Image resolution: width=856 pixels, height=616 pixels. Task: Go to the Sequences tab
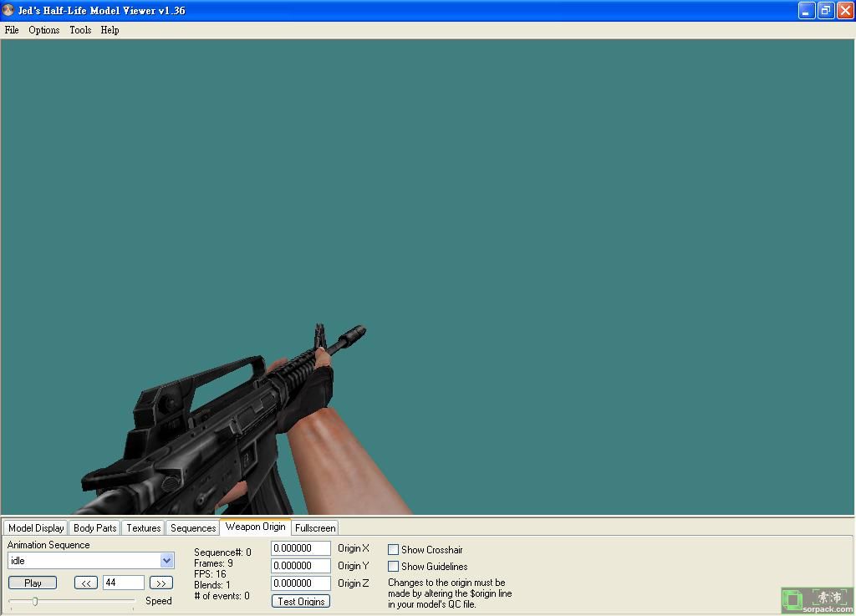pos(193,528)
